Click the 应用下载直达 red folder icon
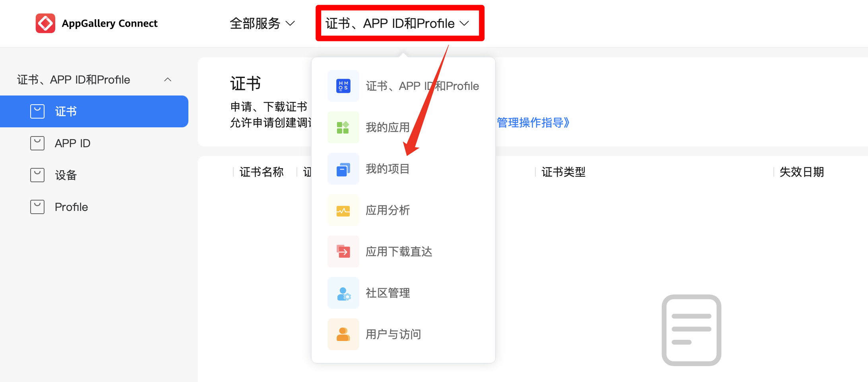Viewport: 868px width, 382px height. 343,251
